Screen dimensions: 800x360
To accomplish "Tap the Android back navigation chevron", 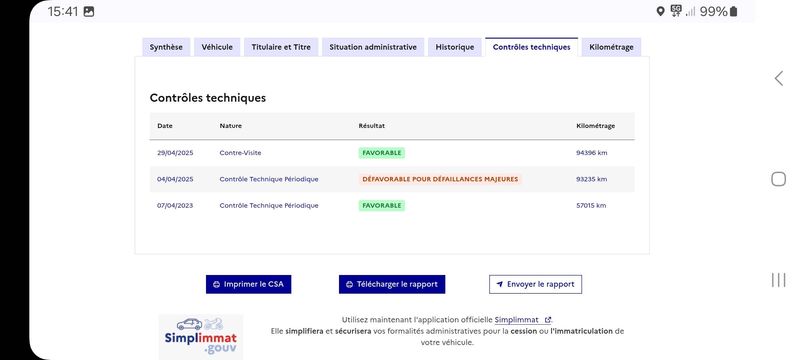I will tap(779, 78).
